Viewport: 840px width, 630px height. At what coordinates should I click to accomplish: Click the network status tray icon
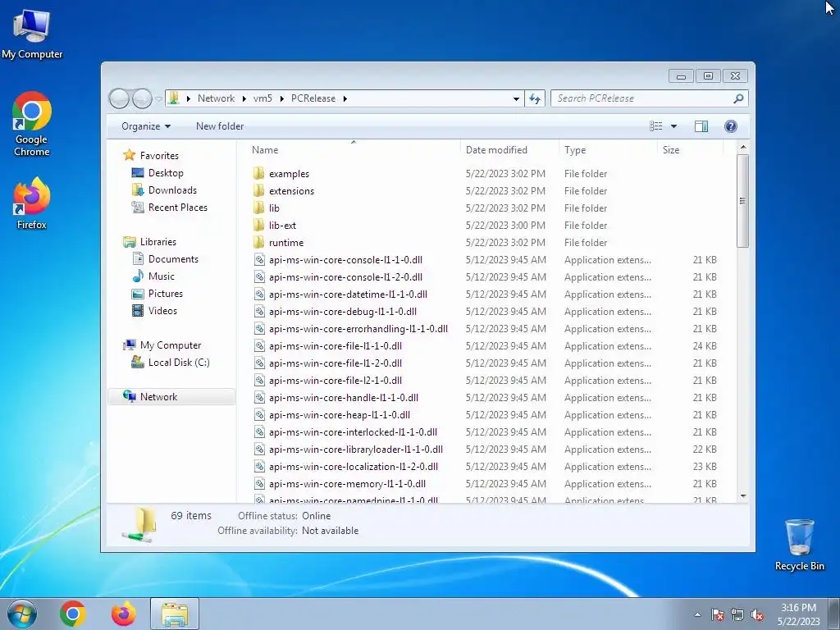pos(737,614)
